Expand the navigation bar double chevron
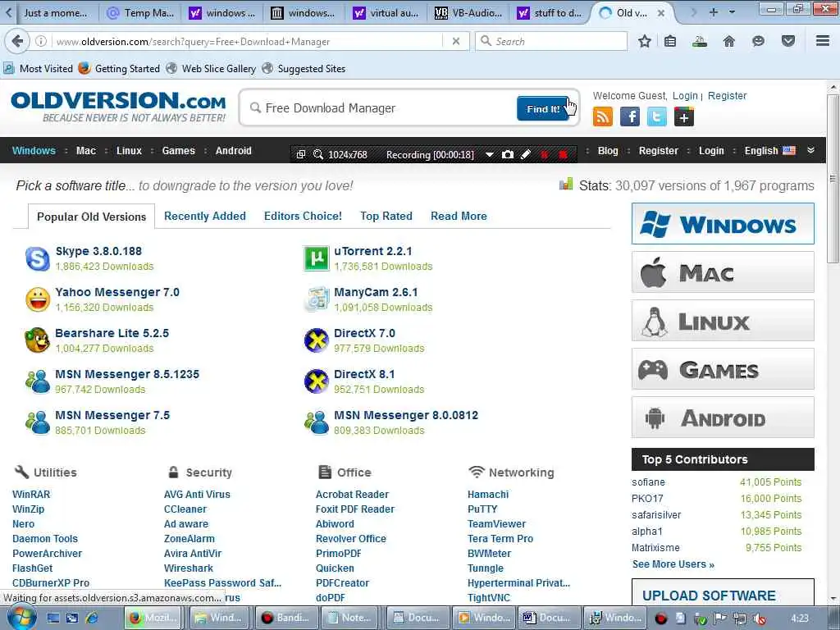This screenshot has width=840, height=630. (x=811, y=151)
